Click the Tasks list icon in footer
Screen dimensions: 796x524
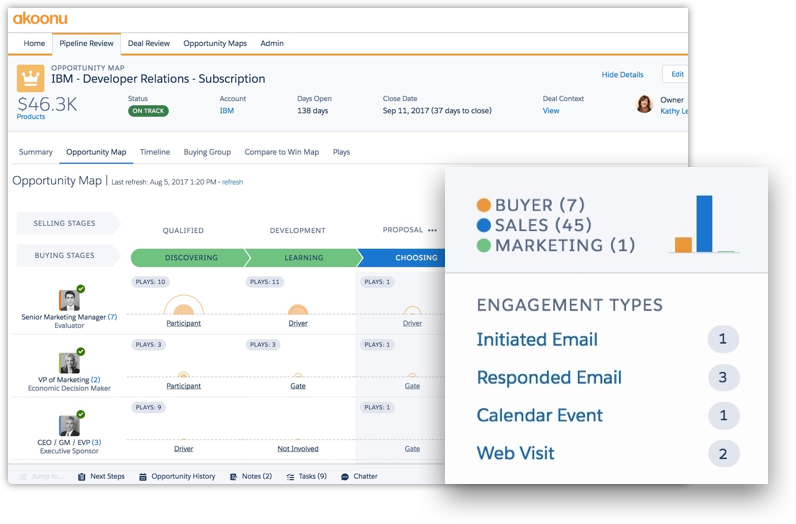tap(290, 477)
